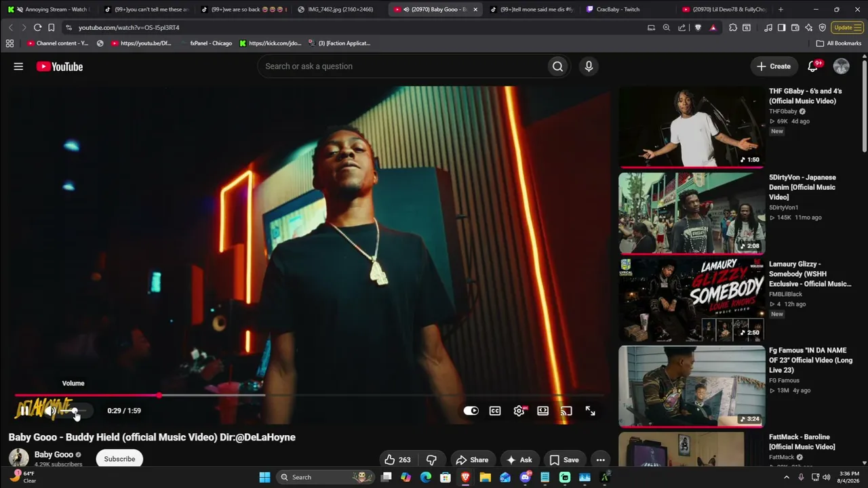
Task: Show hidden system tray icons chevron
Action: (x=787, y=477)
